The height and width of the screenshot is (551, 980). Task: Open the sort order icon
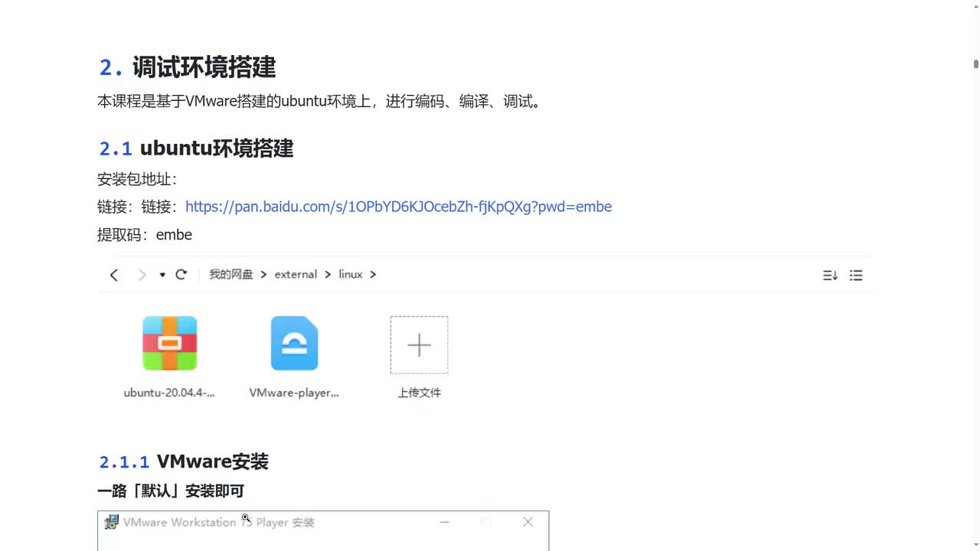pos(830,275)
